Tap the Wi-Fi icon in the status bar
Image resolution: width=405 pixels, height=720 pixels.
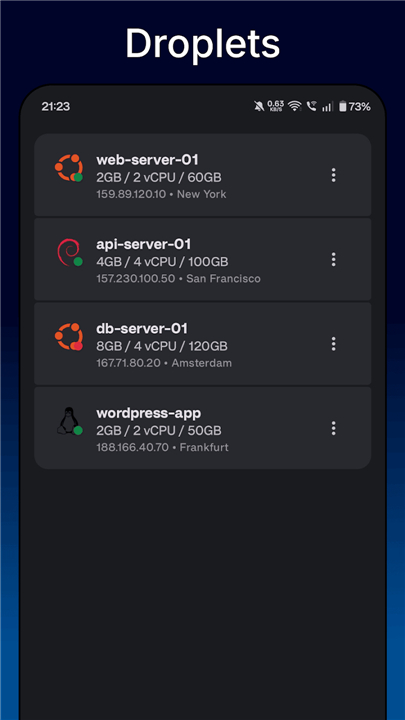(x=294, y=107)
